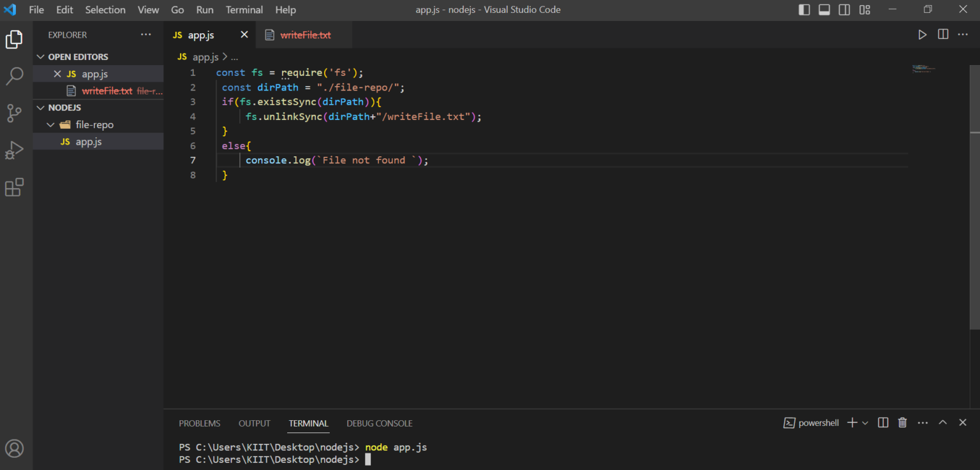Split the terminal pane
Viewport: 980px width, 470px height.
(x=882, y=422)
